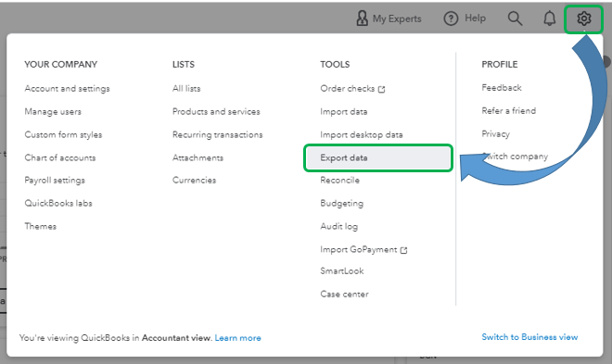Image resolution: width=612 pixels, height=364 pixels.
Task: Open Custom form styles
Action: coord(63,134)
